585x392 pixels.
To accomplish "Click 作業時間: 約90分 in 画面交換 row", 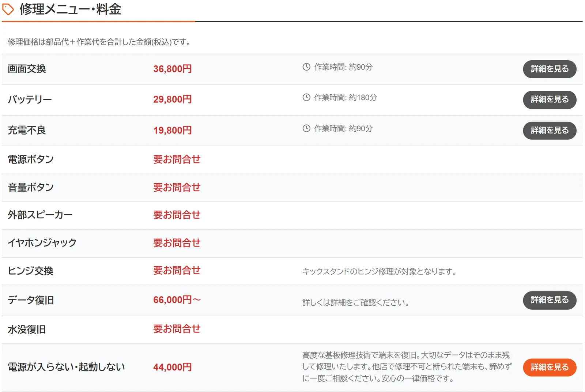I will tap(344, 67).
